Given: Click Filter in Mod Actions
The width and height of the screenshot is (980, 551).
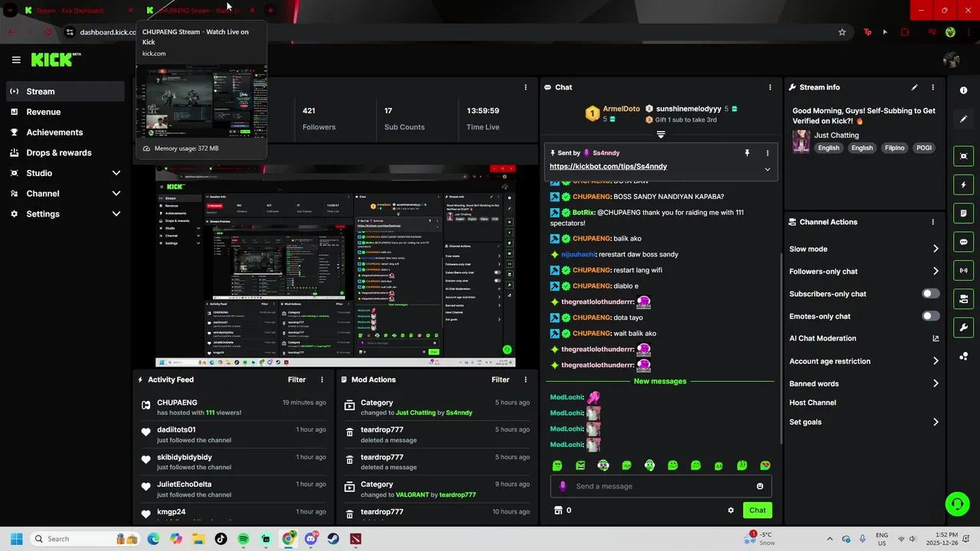Looking at the screenshot, I should pyautogui.click(x=500, y=380).
